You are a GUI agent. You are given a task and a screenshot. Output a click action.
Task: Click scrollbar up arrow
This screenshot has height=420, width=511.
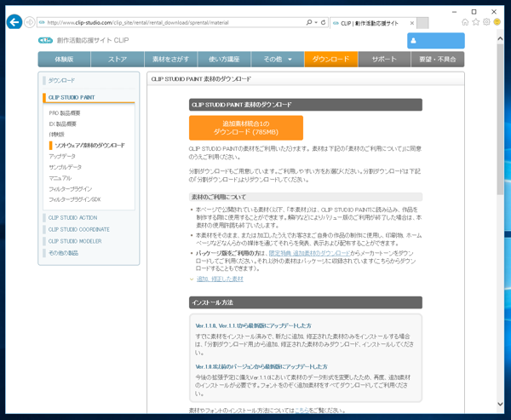coord(500,38)
